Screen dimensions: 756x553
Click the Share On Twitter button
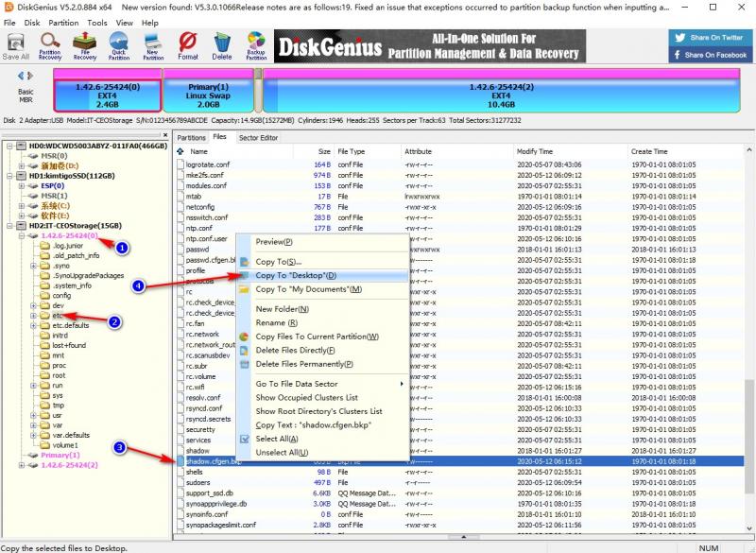click(710, 38)
